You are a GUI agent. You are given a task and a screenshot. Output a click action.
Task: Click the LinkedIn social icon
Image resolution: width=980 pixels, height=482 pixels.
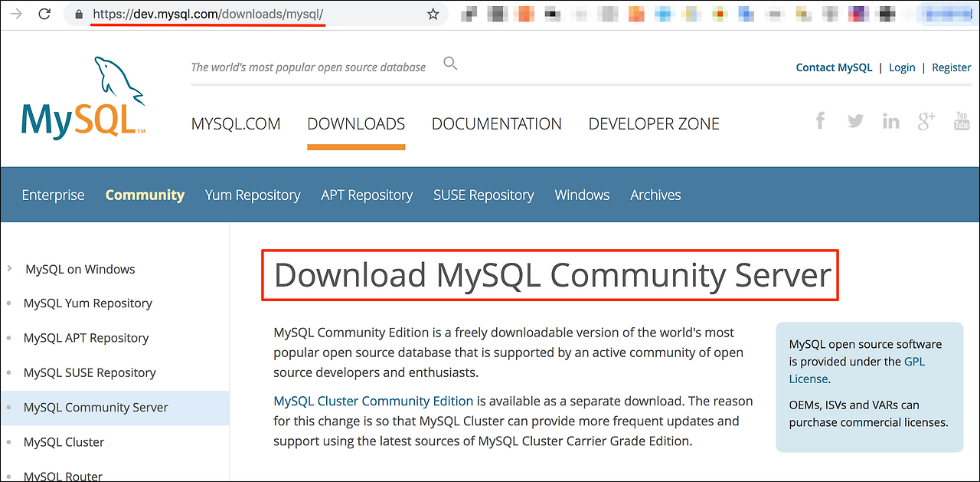pyautogui.click(x=890, y=120)
